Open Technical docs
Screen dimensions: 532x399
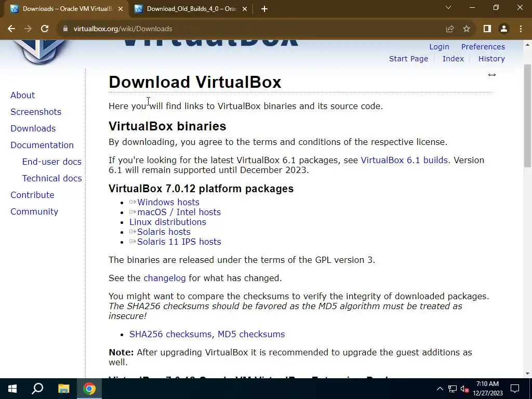pos(52,178)
